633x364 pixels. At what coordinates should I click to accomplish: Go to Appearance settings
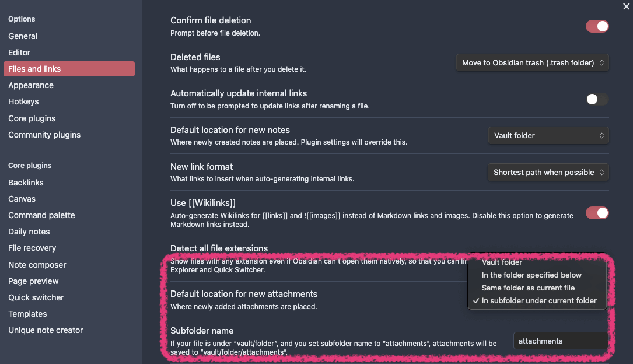(31, 85)
